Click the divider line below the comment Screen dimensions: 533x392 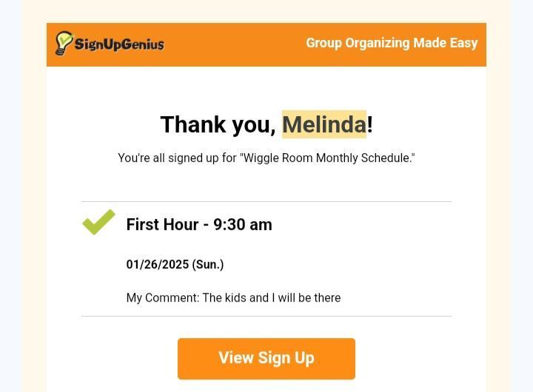pyautogui.click(x=266, y=316)
